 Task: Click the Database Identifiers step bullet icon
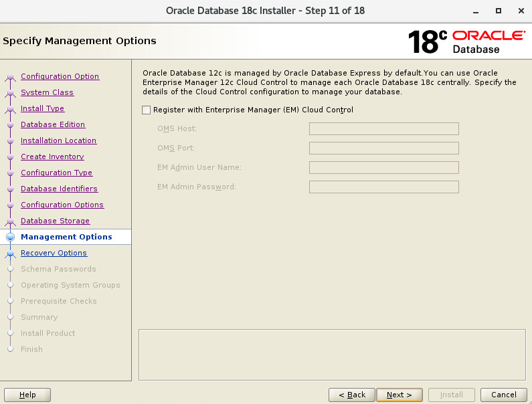tap(11, 189)
